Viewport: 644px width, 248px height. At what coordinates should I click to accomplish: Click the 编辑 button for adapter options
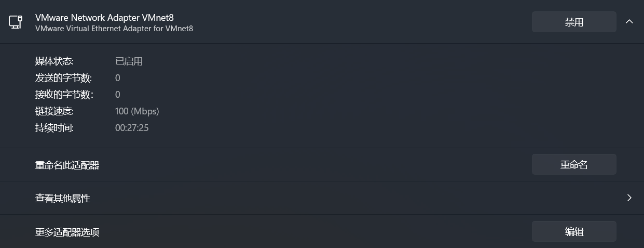(x=574, y=231)
